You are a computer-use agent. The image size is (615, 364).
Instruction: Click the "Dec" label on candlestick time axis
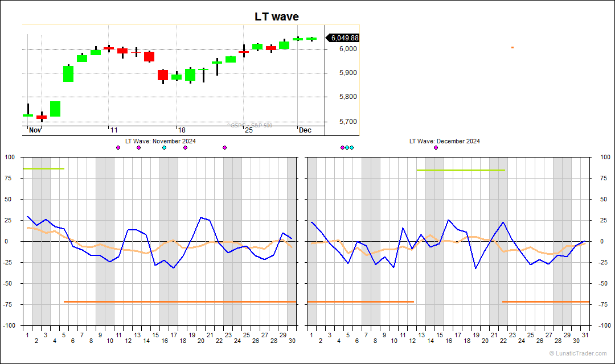[305, 130]
